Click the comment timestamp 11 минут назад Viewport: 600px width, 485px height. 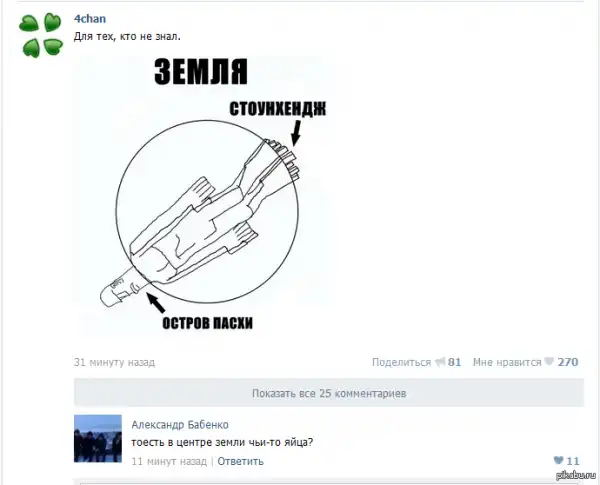[x=169, y=461]
